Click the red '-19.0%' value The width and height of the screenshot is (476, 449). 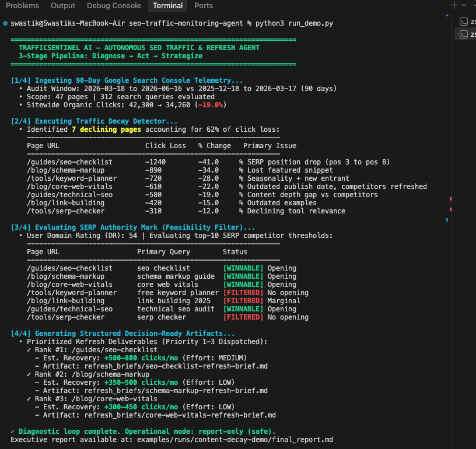pyautogui.click(x=211, y=105)
